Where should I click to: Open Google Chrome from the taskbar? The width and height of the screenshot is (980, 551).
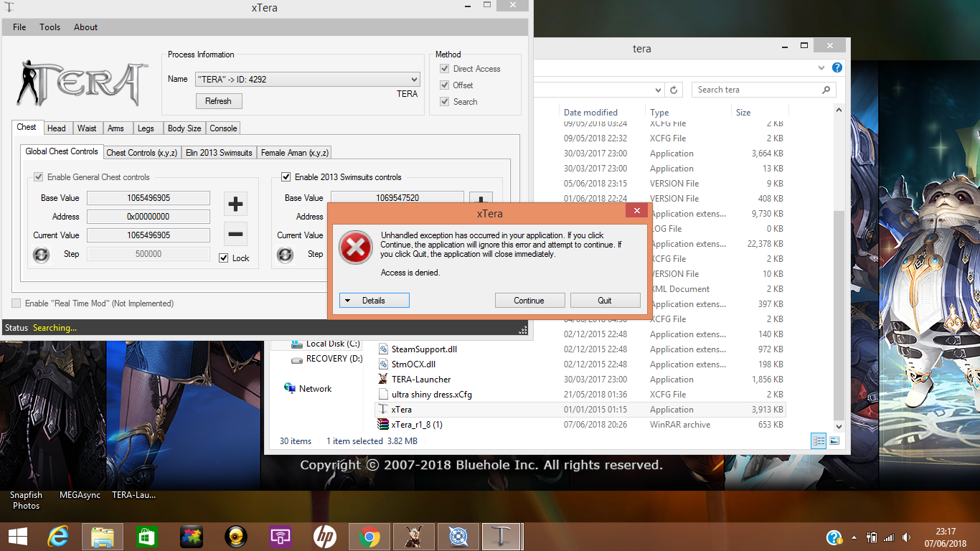[369, 537]
